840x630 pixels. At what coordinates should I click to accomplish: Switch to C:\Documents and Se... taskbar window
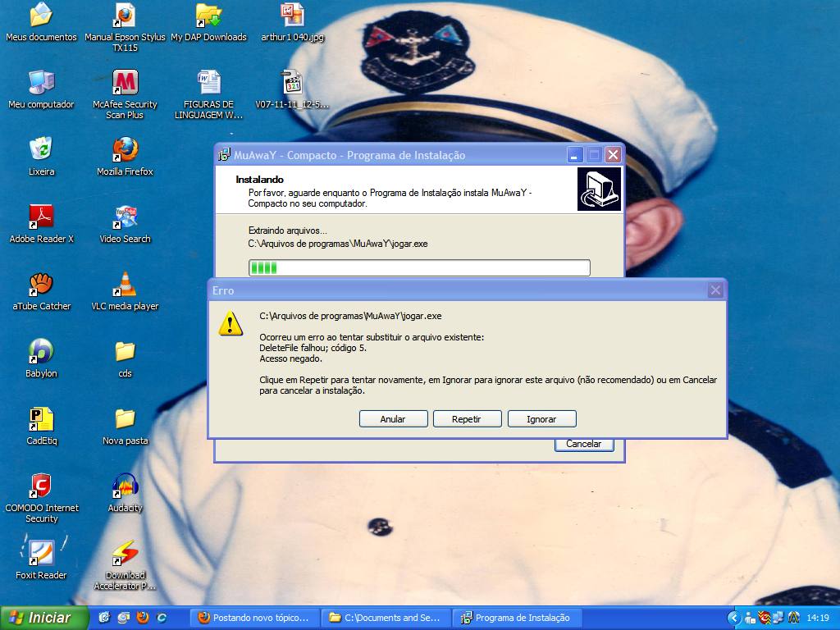(x=386, y=618)
